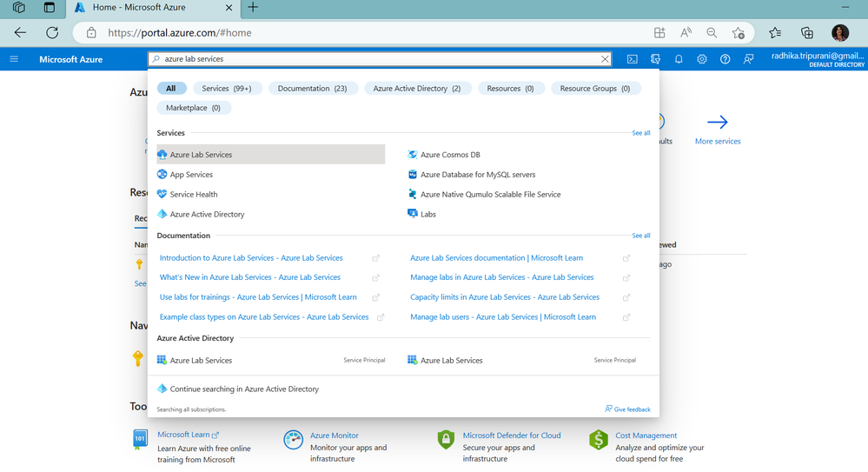This screenshot has height=472, width=868.
Task: Filter by Azure Active Directory (2)
Action: click(417, 88)
